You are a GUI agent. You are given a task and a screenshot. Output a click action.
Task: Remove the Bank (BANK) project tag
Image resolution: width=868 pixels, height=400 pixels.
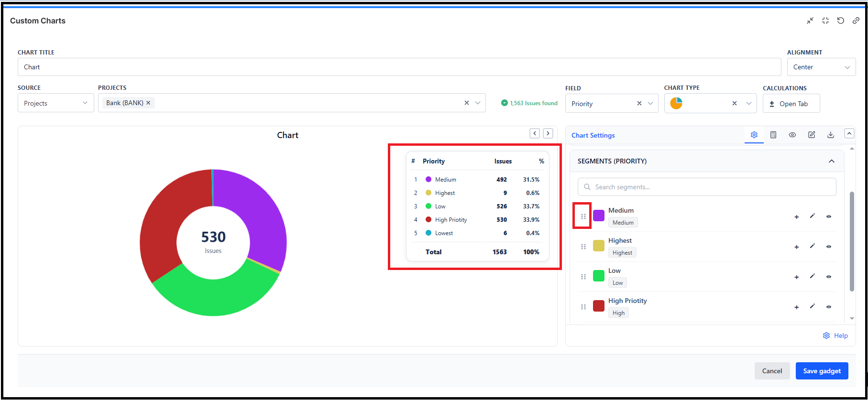click(x=148, y=103)
